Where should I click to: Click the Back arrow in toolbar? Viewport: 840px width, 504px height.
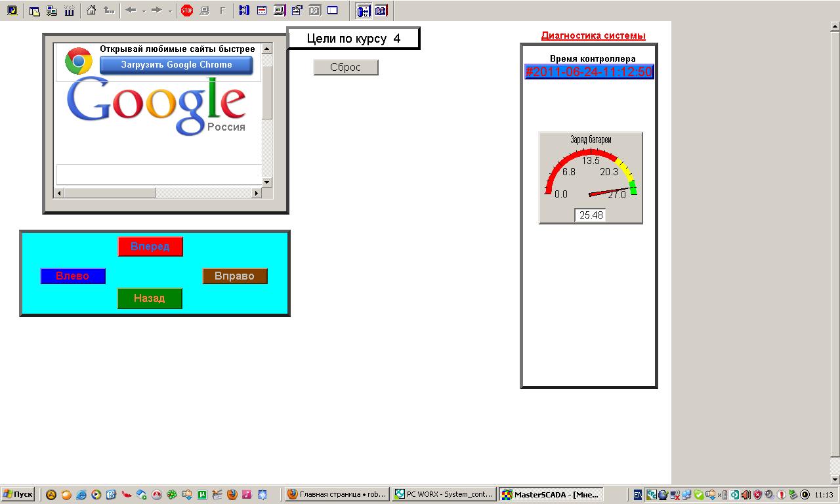131,10
